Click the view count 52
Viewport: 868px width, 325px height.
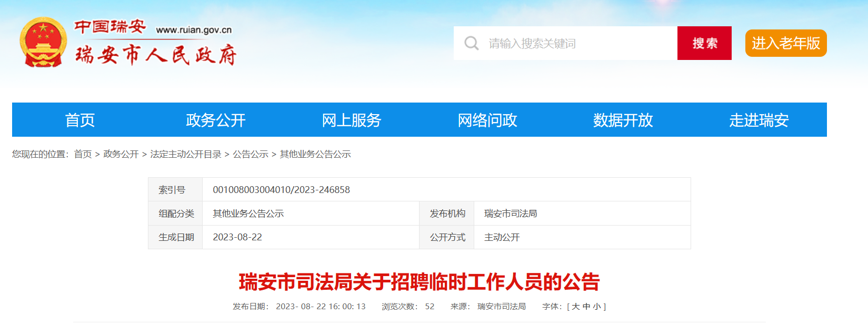click(430, 307)
